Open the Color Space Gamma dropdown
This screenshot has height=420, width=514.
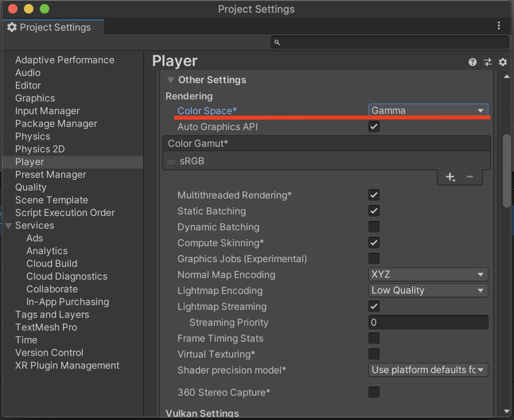pyautogui.click(x=428, y=110)
